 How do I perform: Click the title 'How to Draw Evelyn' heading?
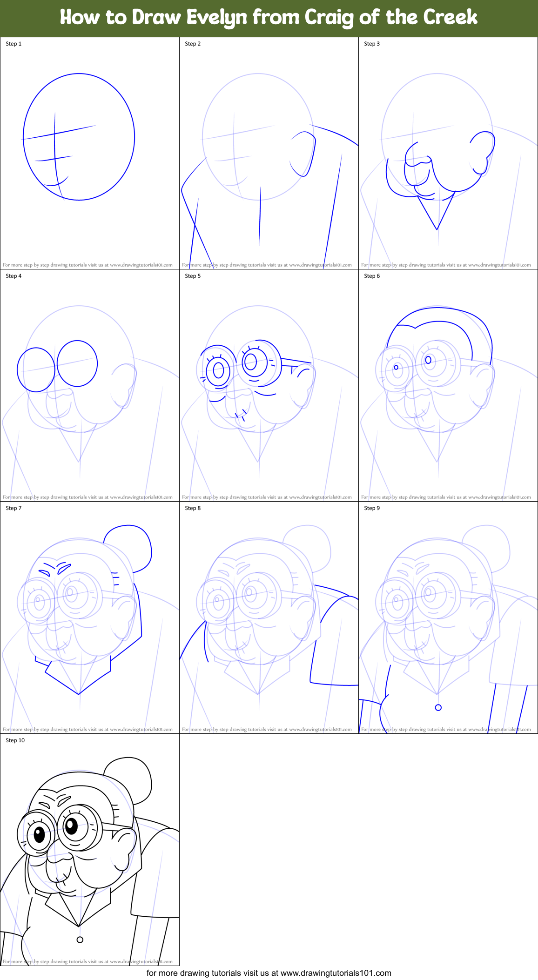(269, 17)
